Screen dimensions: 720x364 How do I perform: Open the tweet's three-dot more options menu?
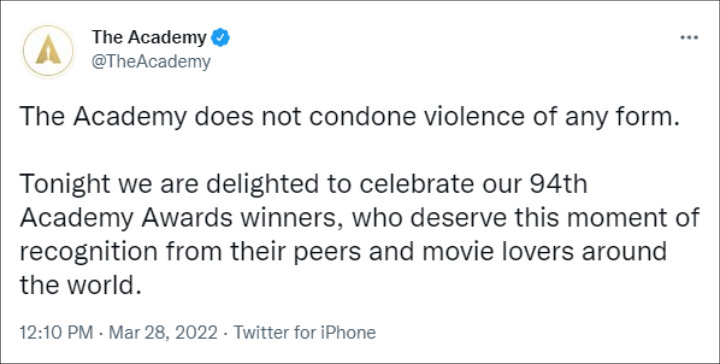click(689, 38)
